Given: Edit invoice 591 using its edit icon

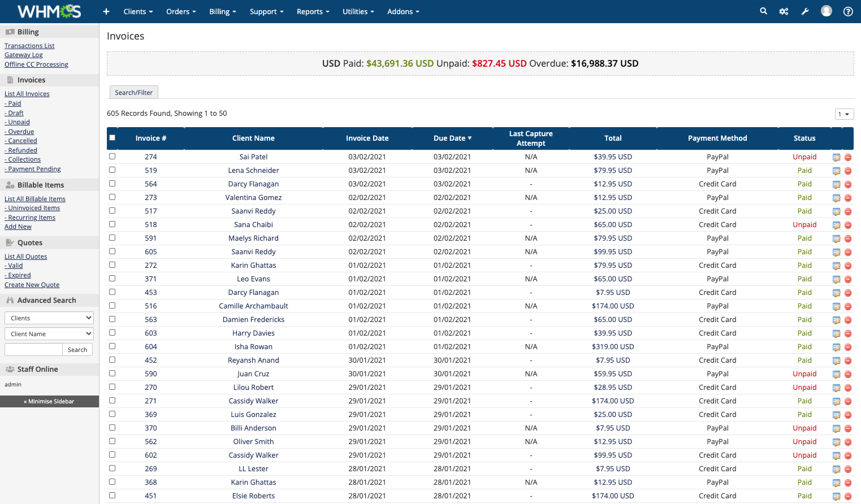Looking at the screenshot, I should point(837,238).
